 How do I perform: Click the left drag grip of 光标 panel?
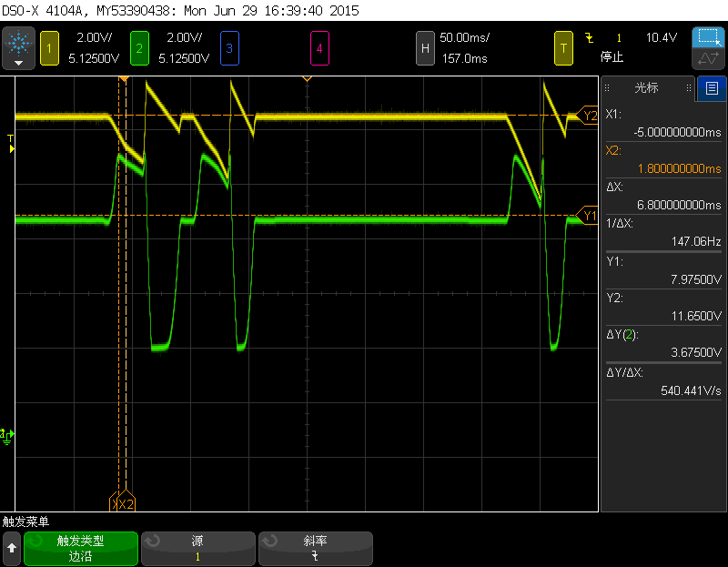pyautogui.click(x=607, y=87)
